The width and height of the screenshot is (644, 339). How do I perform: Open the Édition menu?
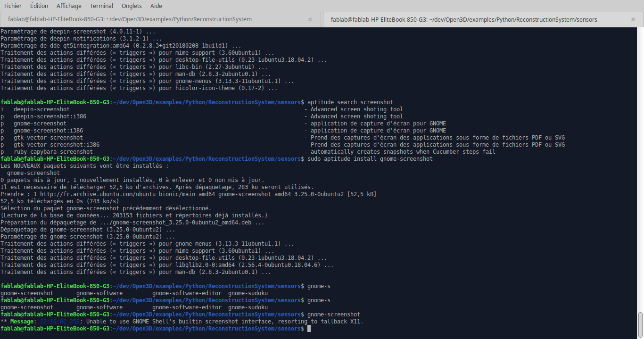(39, 6)
